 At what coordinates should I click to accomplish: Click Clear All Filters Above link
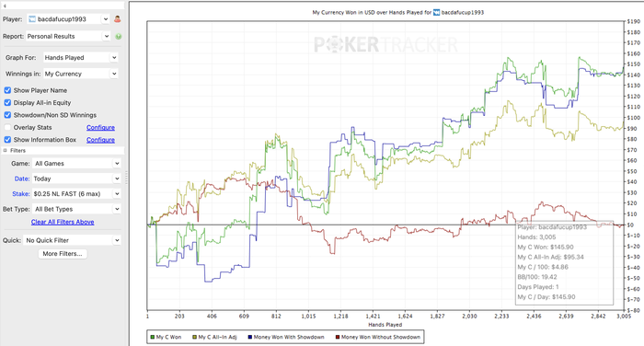(x=63, y=222)
